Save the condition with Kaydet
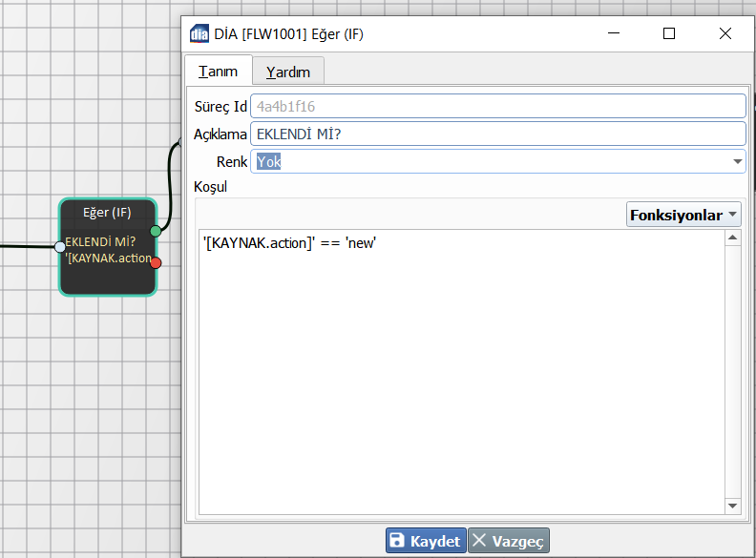This screenshot has height=558, width=756. coord(426,541)
